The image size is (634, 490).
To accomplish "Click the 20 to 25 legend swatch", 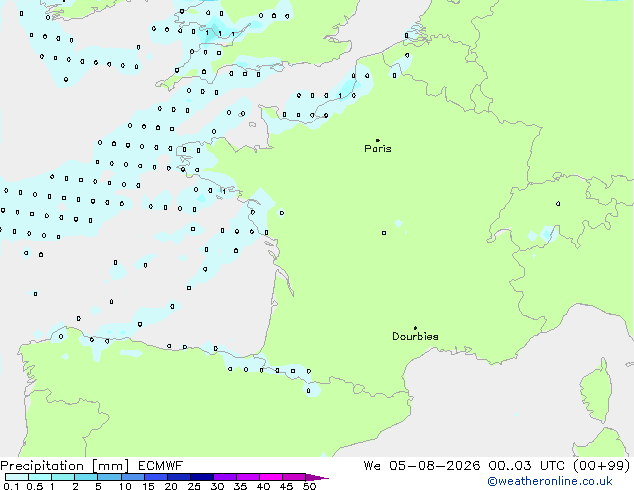I will pyautogui.click(x=178, y=477).
